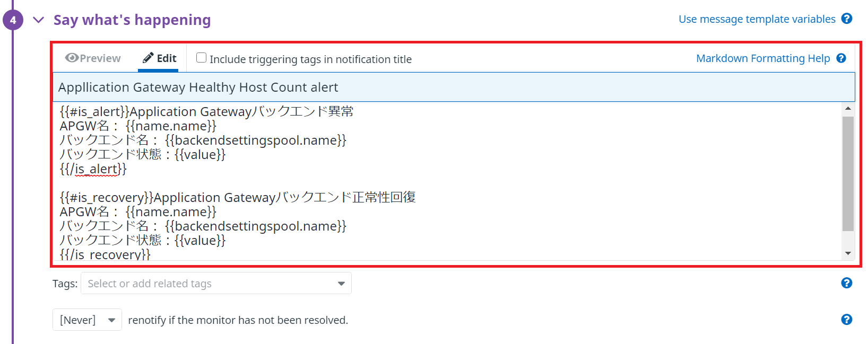
Task: Click the message body scrollbar thumb
Action: coord(848,174)
